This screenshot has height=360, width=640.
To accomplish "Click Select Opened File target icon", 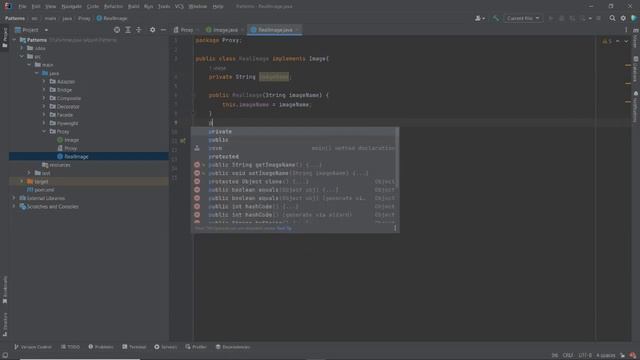I will point(117,30).
